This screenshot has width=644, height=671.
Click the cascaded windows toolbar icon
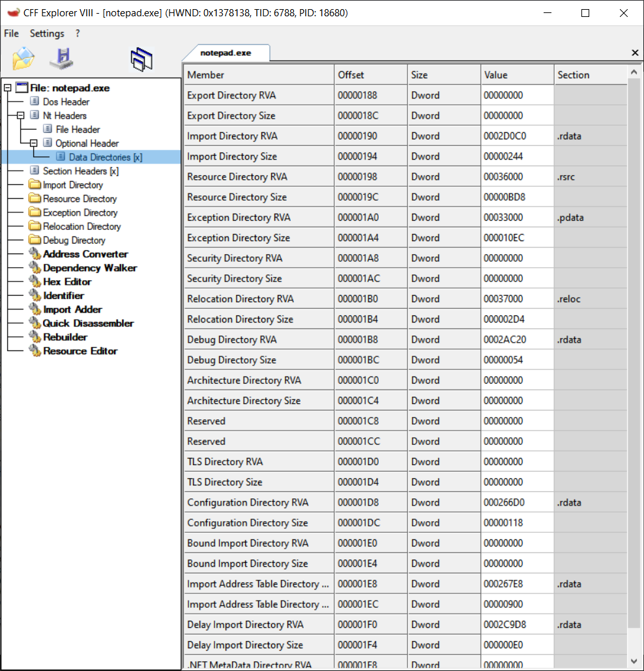141,59
